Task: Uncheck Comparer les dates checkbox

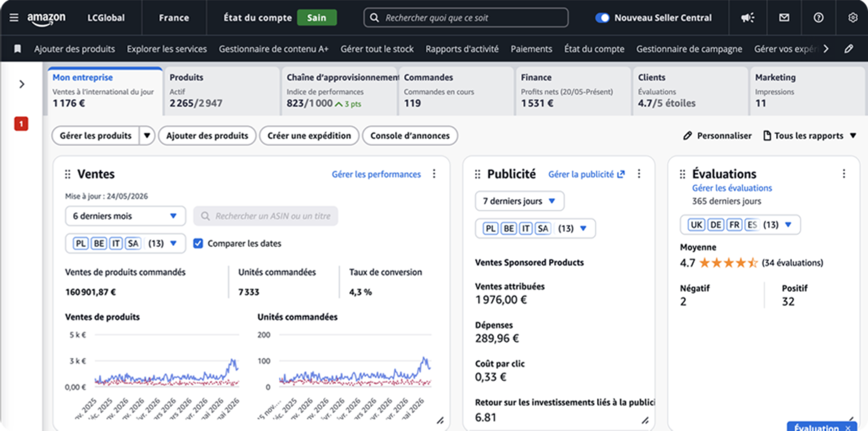Action: tap(198, 243)
